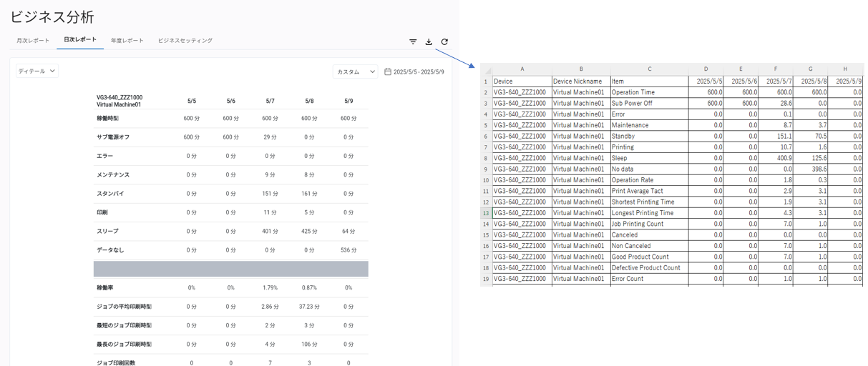Click the Maintenance cell in spreadsheet
The width and height of the screenshot is (868, 366).
pyautogui.click(x=649, y=125)
